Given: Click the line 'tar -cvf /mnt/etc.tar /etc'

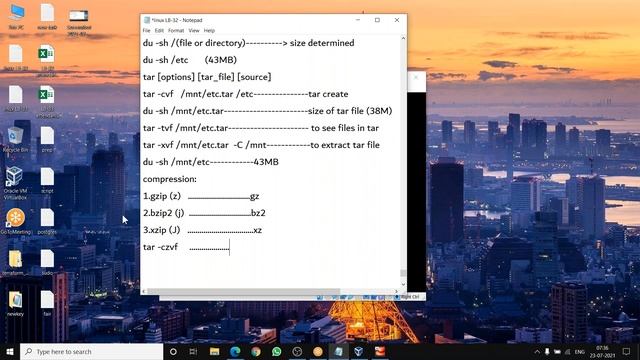Looking at the screenshot, I should tap(245, 94).
